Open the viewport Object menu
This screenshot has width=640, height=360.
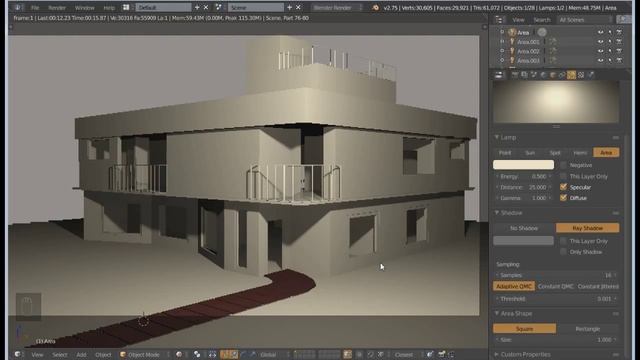click(103, 355)
